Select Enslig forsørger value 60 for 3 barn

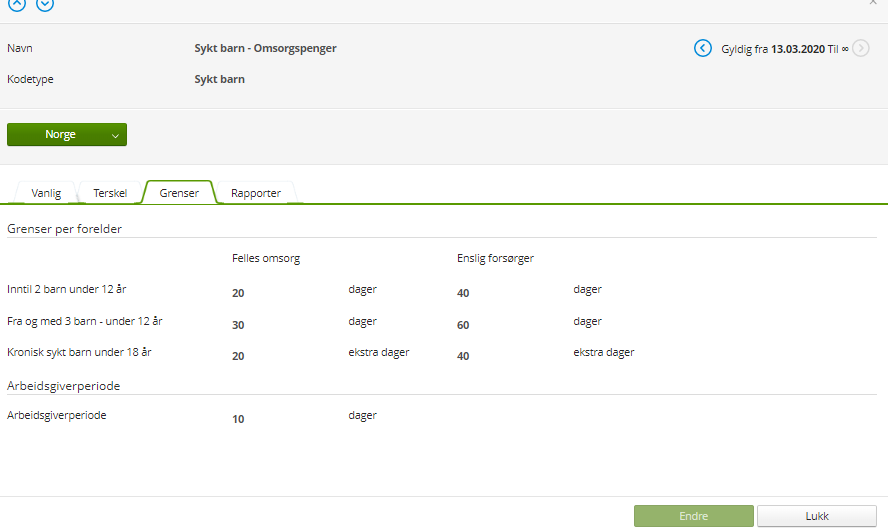click(x=463, y=325)
